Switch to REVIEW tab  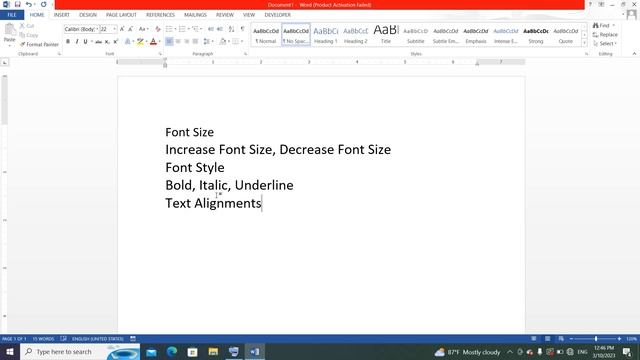(224, 15)
